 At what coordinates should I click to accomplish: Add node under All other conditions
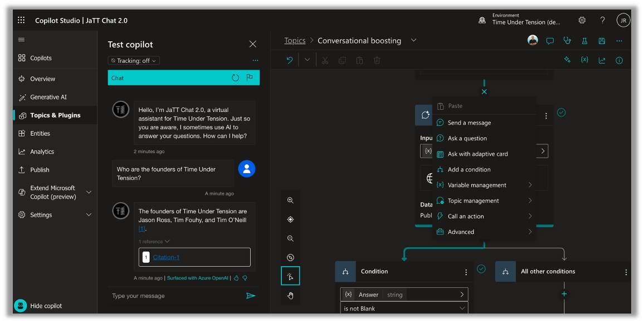pos(564,294)
